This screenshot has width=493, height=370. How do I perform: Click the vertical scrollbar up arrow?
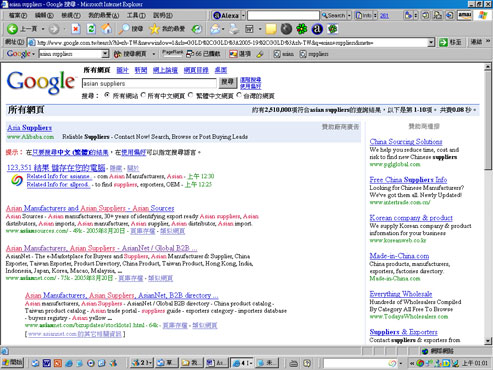488,67
